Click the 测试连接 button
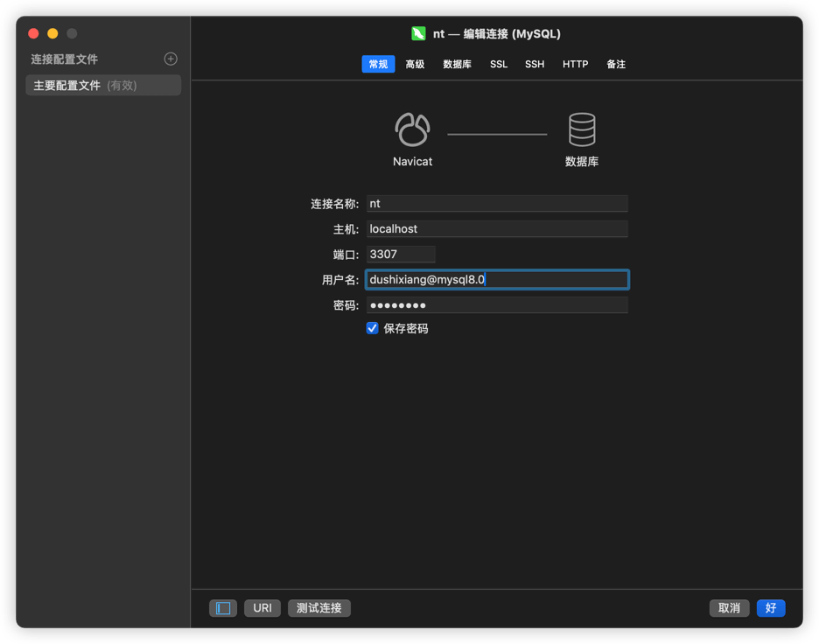Screen dimensions: 819x644 click(319, 608)
